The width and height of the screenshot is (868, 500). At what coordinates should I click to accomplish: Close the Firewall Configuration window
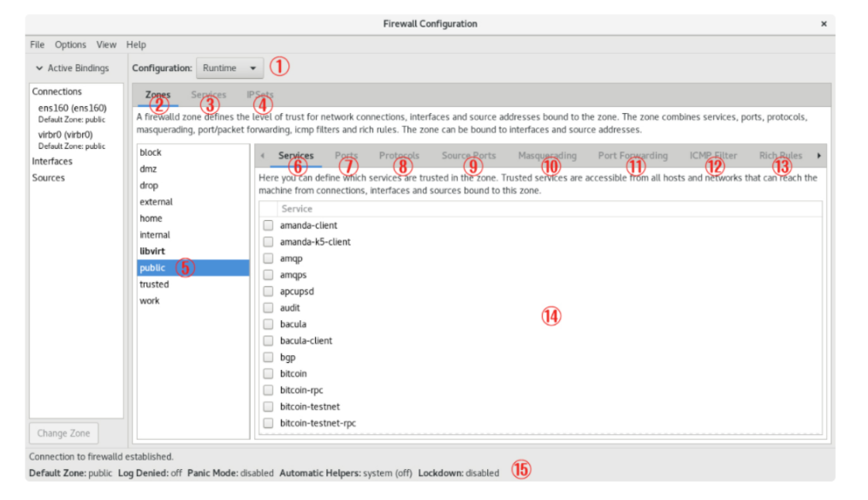point(823,24)
